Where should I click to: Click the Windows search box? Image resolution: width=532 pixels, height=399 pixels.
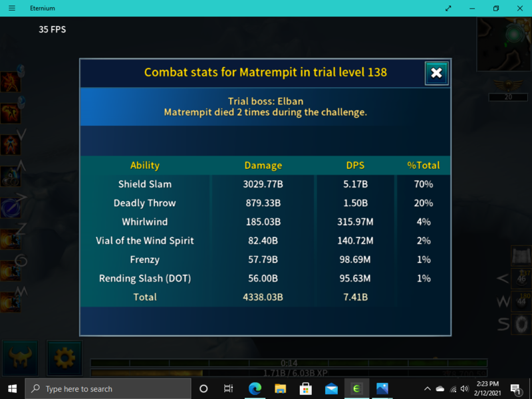point(110,389)
